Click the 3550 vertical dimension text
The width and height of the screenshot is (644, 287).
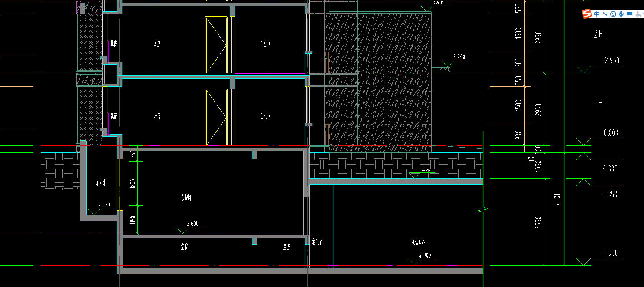pyautogui.click(x=539, y=222)
